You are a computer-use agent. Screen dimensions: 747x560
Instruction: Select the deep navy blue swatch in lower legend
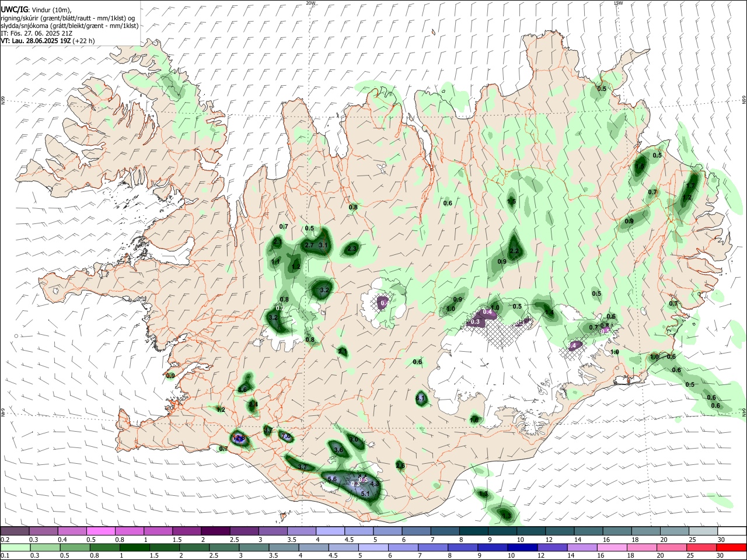522,547
